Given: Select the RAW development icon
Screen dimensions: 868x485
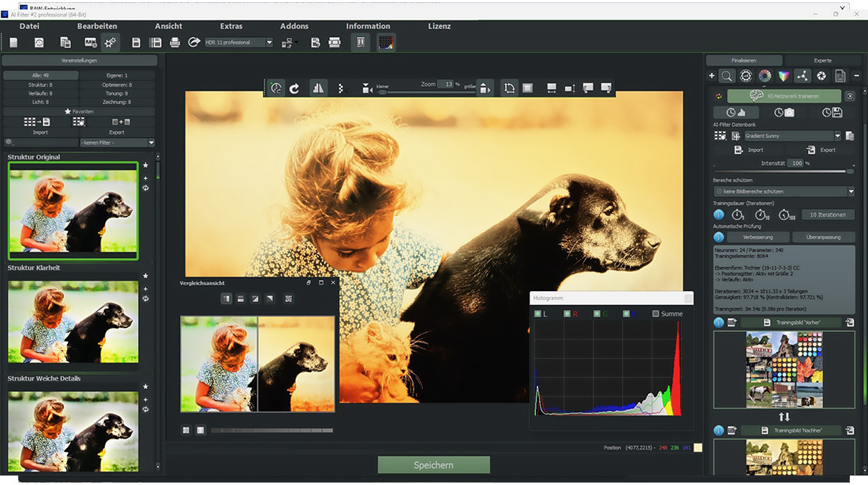Looking at the screenshot, I should 89,42.
